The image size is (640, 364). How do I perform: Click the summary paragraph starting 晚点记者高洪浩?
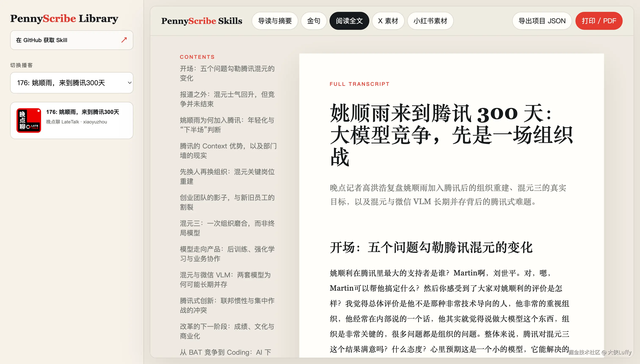pos(448,194)
